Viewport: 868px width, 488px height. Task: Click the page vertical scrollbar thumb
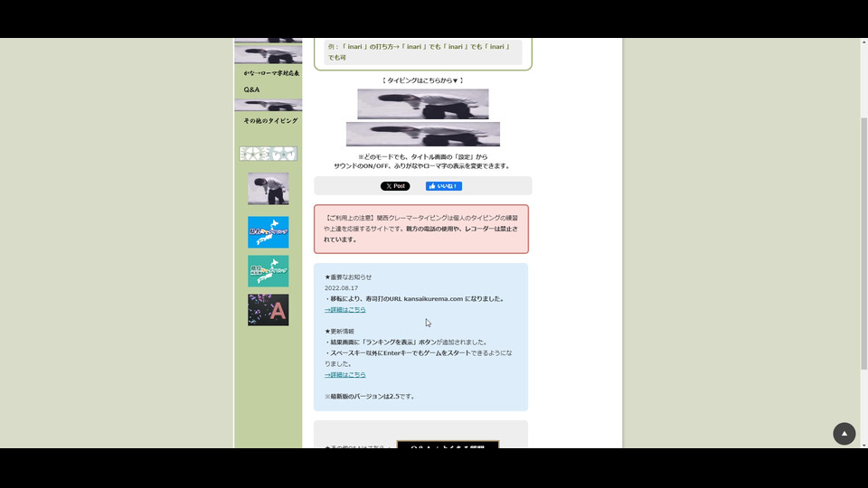[x=864, y=243]
